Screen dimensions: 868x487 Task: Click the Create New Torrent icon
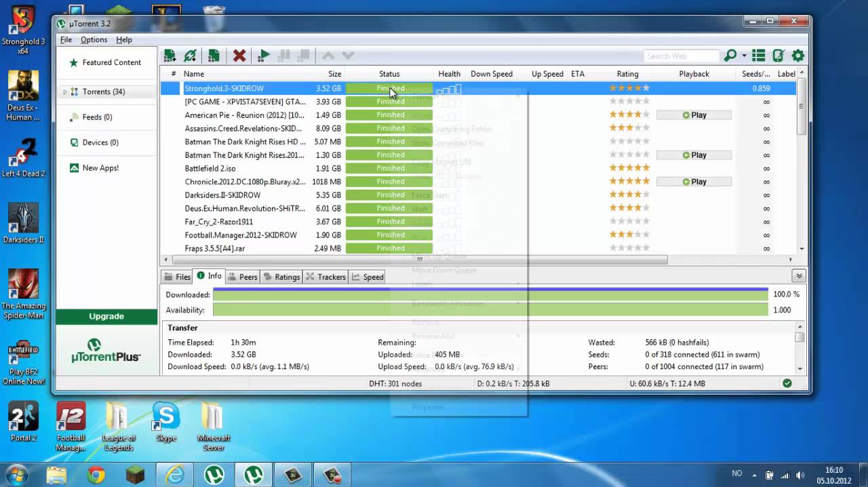click(214, 56)
